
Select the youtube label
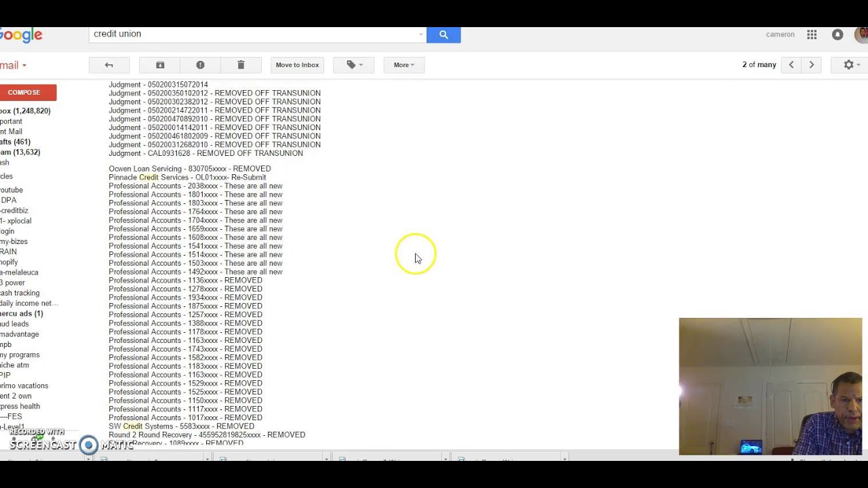coord(12,190)
